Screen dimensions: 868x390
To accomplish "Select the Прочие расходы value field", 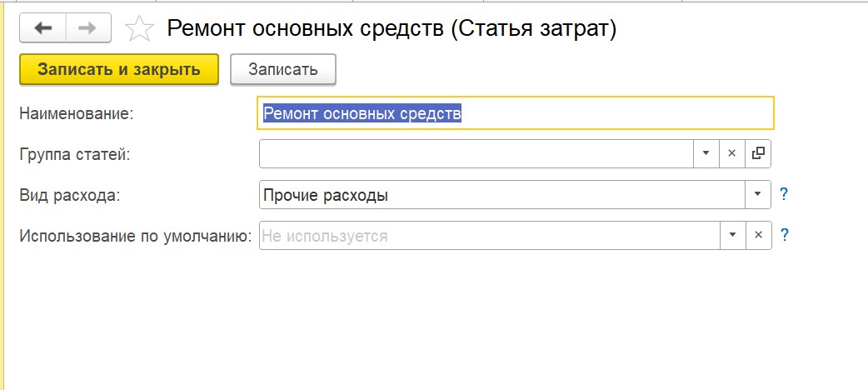I will [x=502, y=194].
